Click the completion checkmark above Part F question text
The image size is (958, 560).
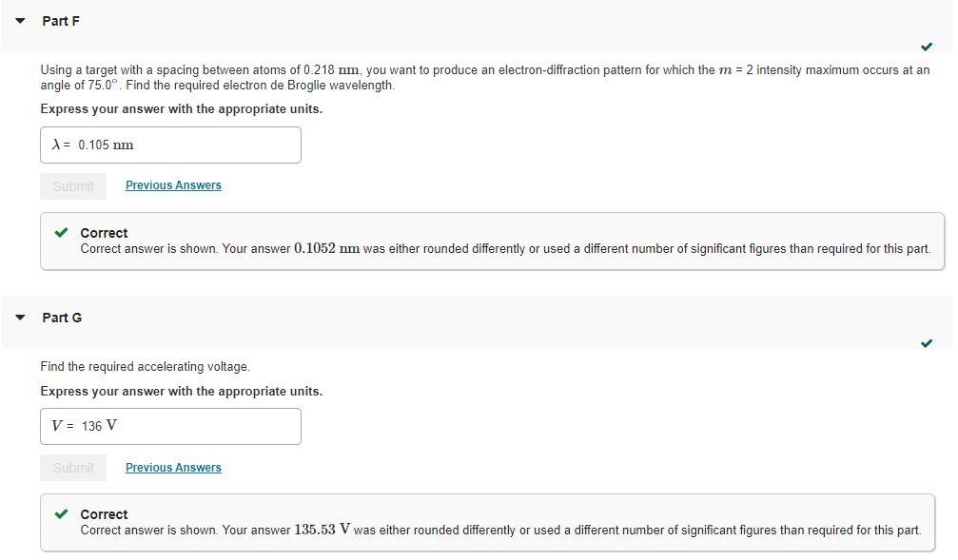(927, 45)
